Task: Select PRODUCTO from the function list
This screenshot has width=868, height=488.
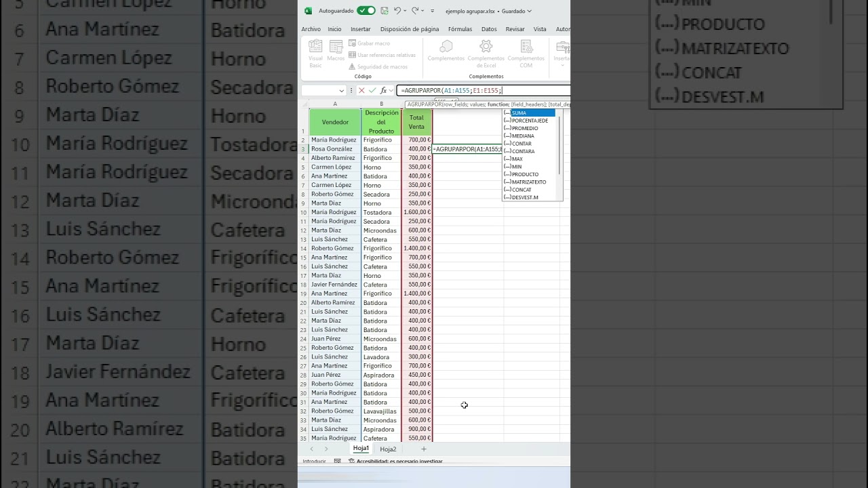Action: pyautogui.click(x=529, y=174)
